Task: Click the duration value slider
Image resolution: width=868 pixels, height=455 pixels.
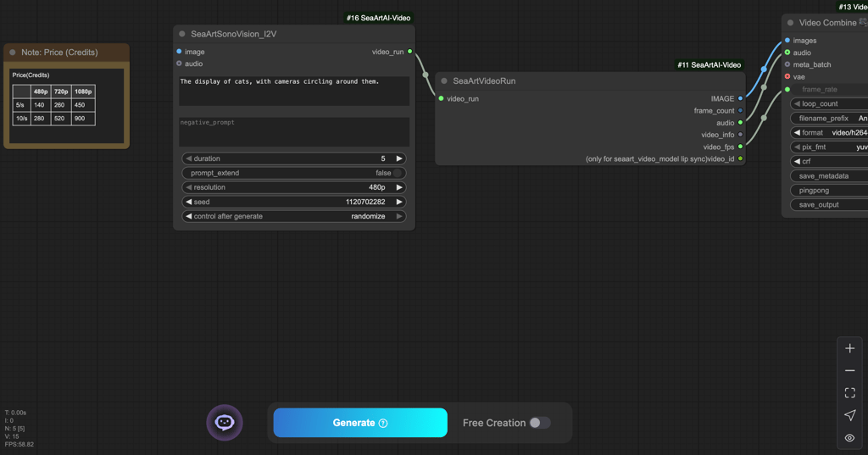Action: point(294,158)
